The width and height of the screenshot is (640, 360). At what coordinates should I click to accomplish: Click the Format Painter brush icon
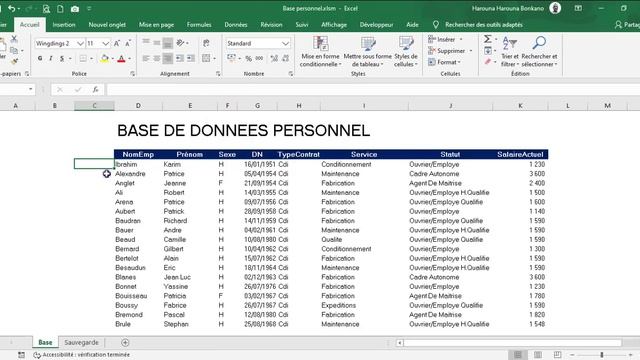(14, 62)
